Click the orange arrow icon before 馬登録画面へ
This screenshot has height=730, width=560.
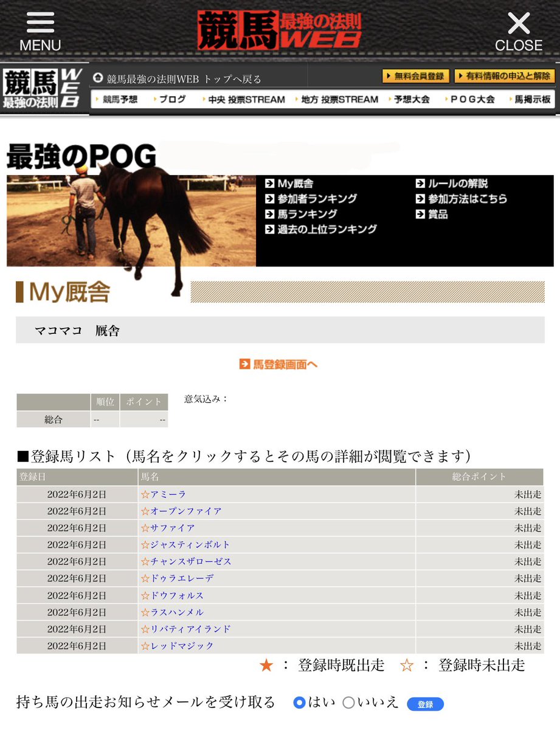point(244,364)
